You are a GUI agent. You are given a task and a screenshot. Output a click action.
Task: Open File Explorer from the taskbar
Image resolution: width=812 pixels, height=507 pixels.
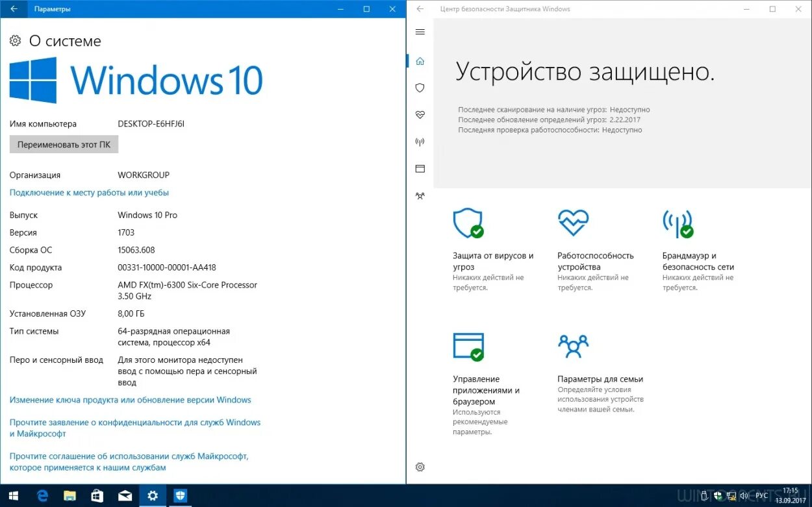tap(70, 495)
